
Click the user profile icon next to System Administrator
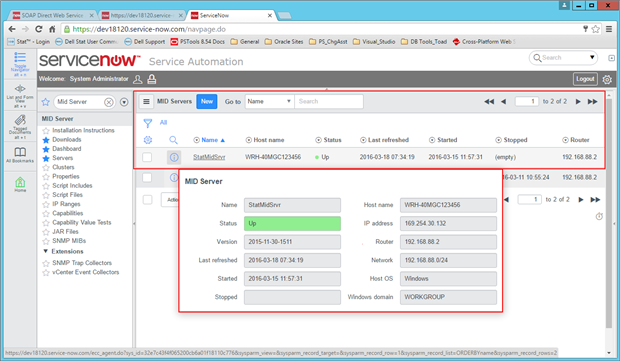pos(138,79)
